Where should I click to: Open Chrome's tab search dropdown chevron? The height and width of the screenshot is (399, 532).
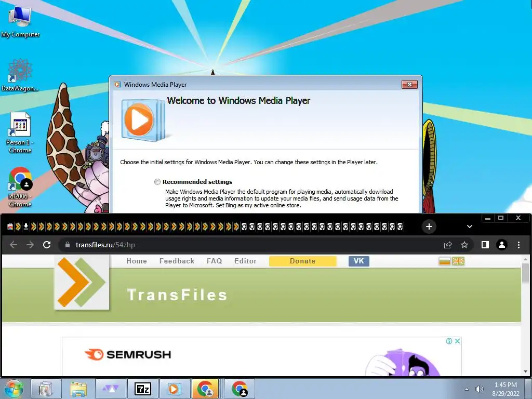coord(470,227)
